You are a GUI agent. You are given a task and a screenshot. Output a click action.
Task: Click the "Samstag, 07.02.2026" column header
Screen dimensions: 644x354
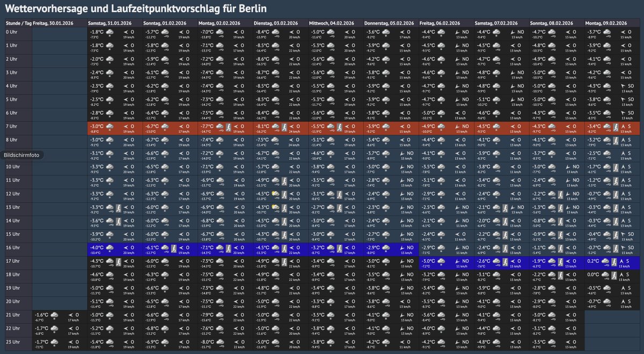[496, 24]
